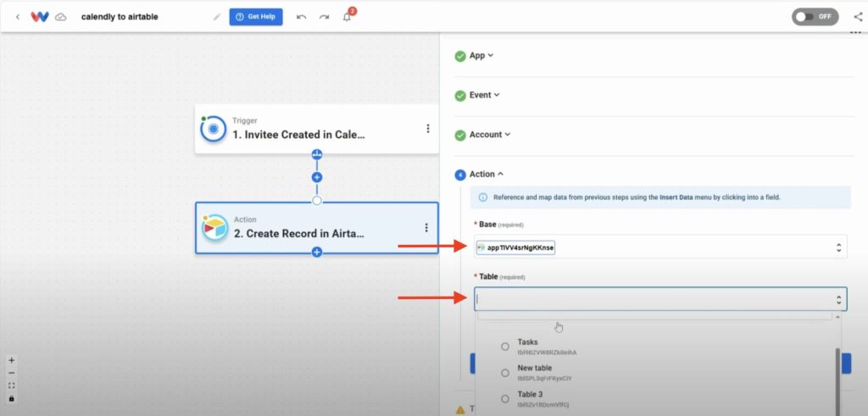The image size is (868, 416).
Task: Lock the canvas
Action: click(x=12, y=398)
